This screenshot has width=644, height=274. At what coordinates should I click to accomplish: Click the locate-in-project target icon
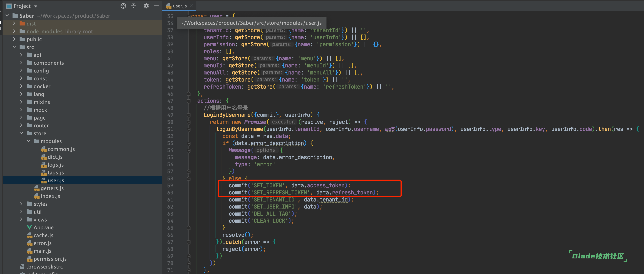tap(123, 6)
